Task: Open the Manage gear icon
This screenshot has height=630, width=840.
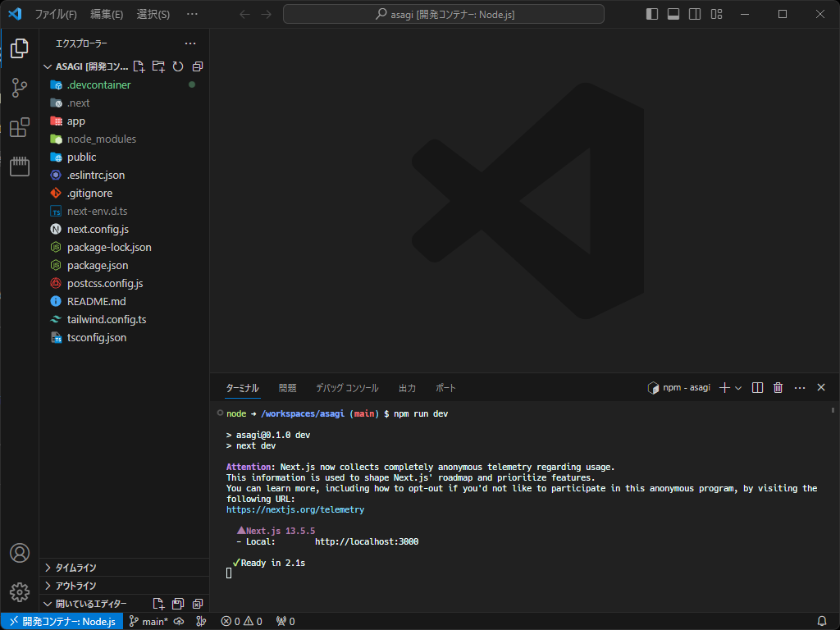Action: pyautogui.click(x=20, y=592)
